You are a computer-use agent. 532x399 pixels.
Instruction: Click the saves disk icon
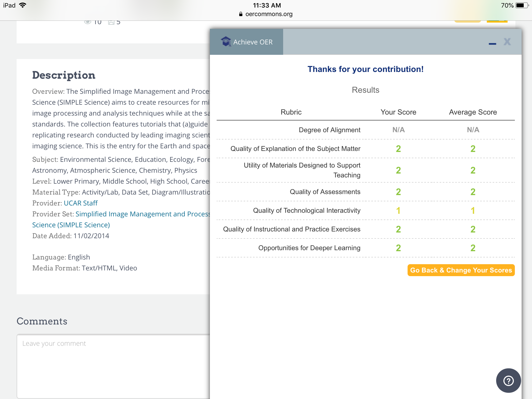click(111, 22)
